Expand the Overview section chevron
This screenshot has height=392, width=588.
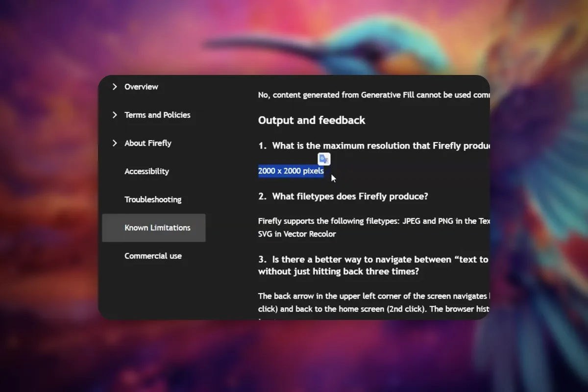pyautogui.click(x=115, y=87)
